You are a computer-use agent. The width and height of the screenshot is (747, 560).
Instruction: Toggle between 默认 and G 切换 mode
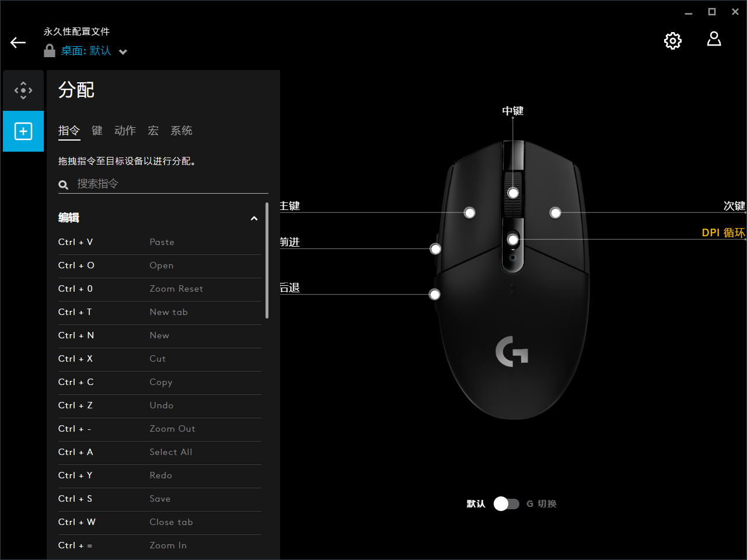pos(506,504)
